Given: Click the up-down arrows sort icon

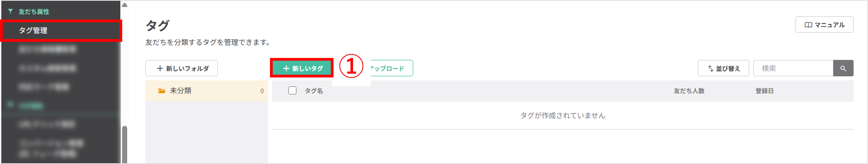Looking at the screenshot, I should point(710,69).
